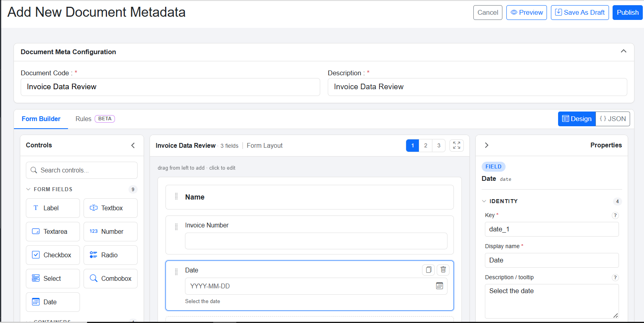Edit the Document Code input
The width and height of the screenshot is (644, 323).
click(x=170, y=87)
